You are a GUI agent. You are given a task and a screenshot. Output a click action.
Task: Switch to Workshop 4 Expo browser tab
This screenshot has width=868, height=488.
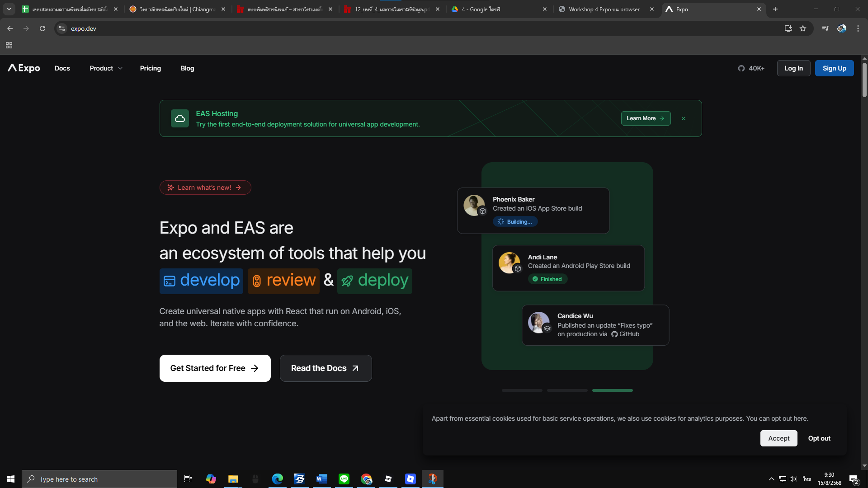(604, 9)
